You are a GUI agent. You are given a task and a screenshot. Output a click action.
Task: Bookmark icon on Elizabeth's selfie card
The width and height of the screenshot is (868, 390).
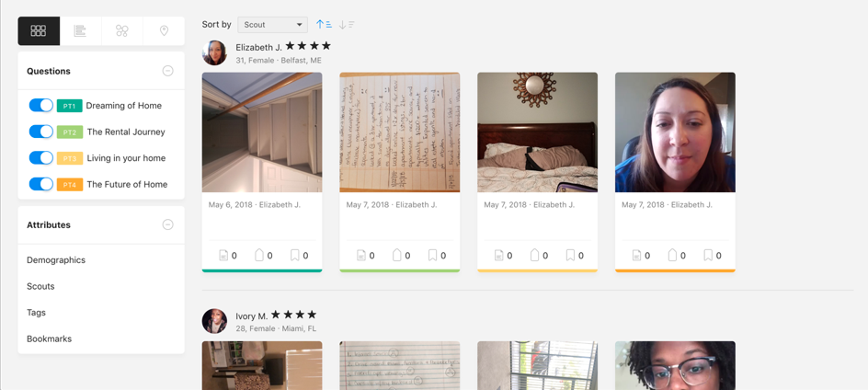[x=708, y=255]
